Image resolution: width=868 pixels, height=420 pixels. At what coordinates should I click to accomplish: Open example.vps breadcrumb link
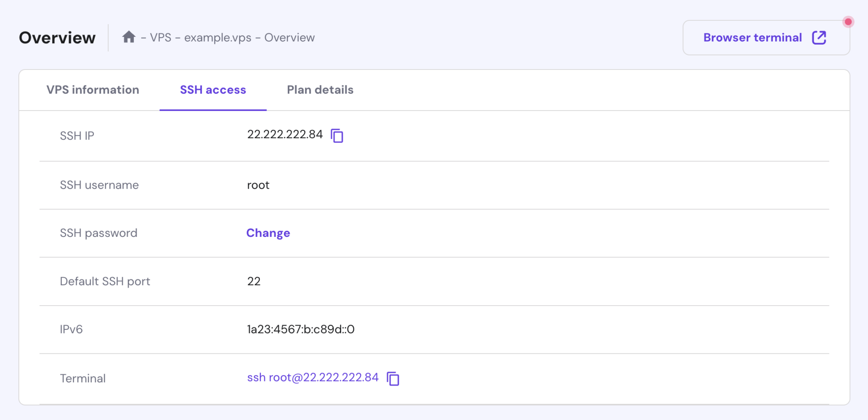tap(217, 38)
